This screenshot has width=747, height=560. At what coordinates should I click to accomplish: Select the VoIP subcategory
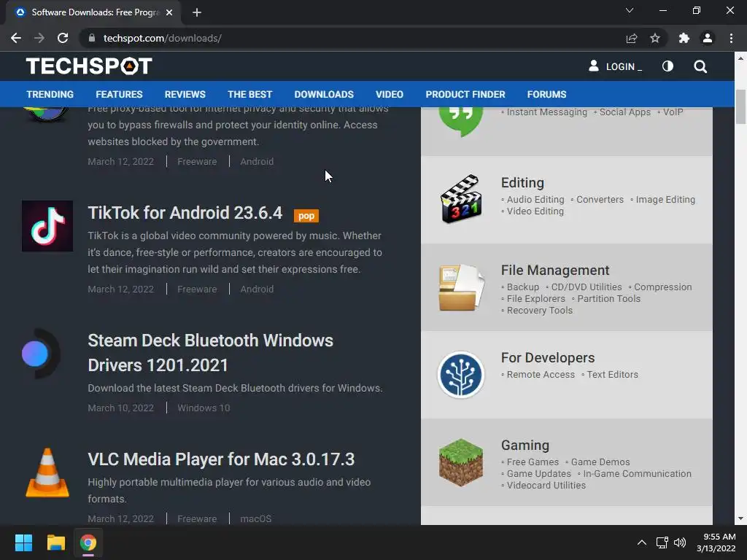[673, 112]
